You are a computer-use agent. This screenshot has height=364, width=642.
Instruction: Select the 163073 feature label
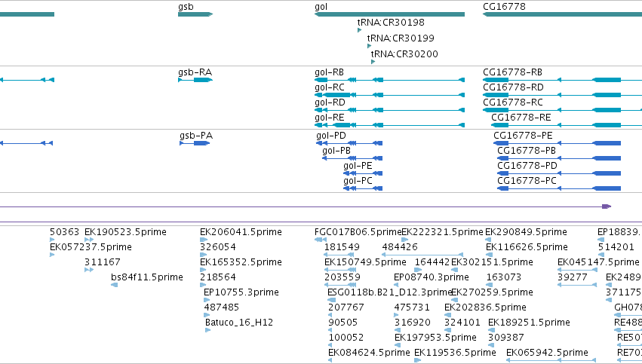504,277
